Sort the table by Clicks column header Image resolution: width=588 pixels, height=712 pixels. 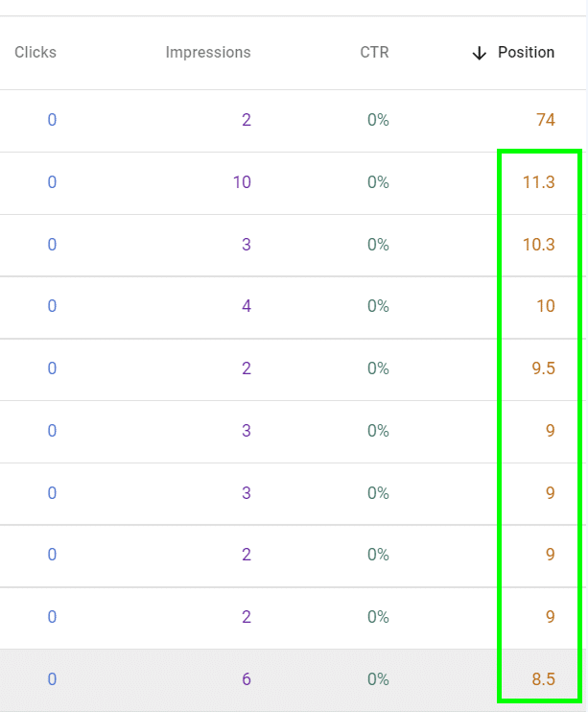click(35, 53)
